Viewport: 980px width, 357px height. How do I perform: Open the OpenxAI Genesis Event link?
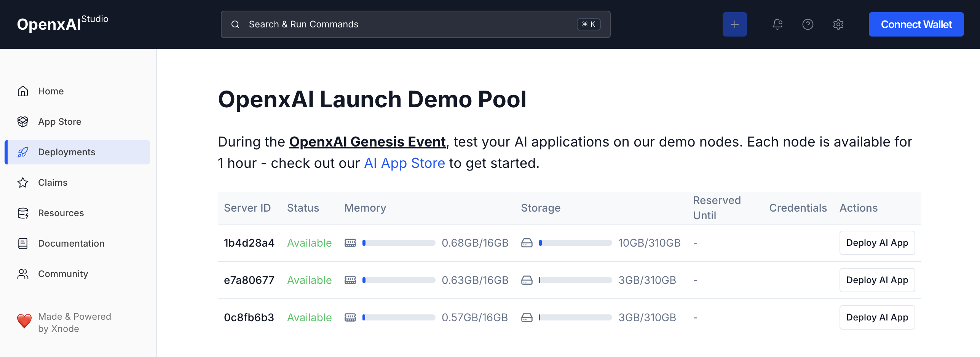tap(367, 142)
